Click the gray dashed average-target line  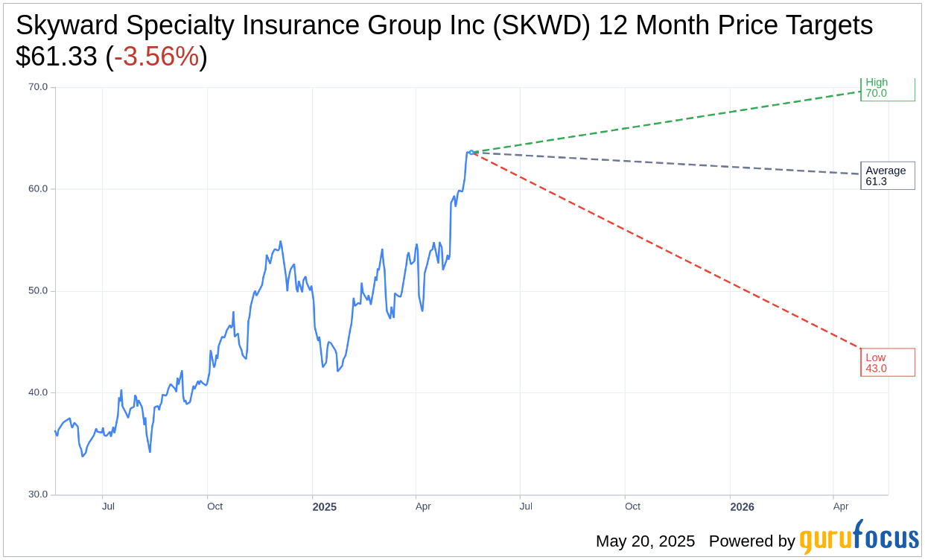click(x=670, y=162)
